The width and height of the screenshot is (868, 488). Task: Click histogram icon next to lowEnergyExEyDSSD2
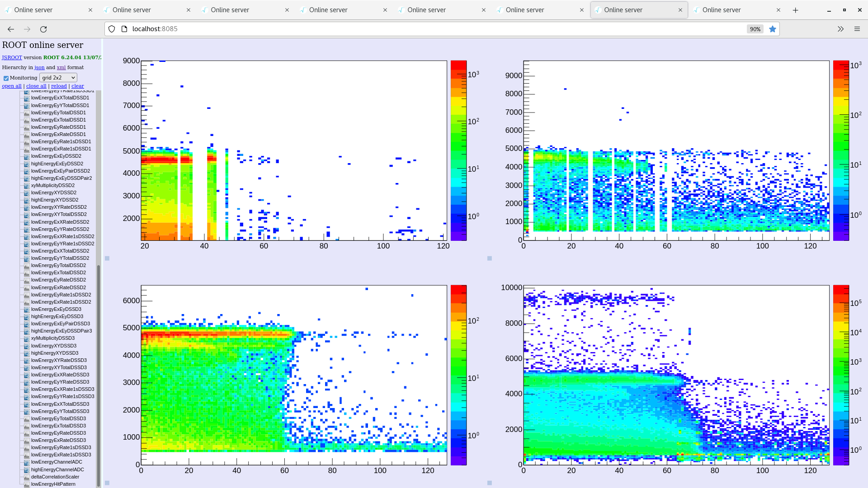pos(27,156)
